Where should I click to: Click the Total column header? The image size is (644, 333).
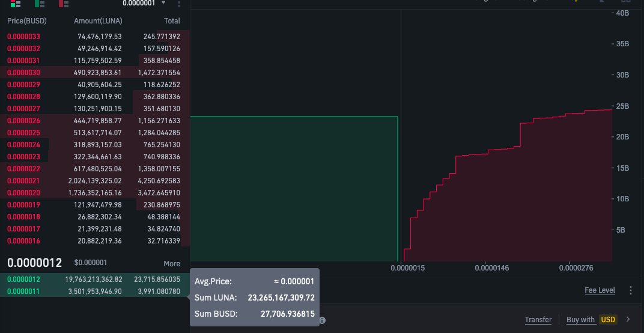click(x=172, y=20)
